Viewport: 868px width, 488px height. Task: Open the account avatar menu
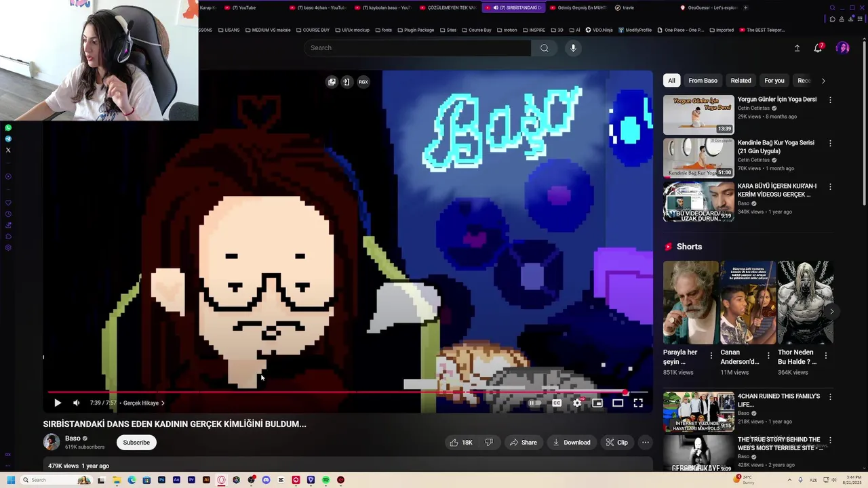843,48
